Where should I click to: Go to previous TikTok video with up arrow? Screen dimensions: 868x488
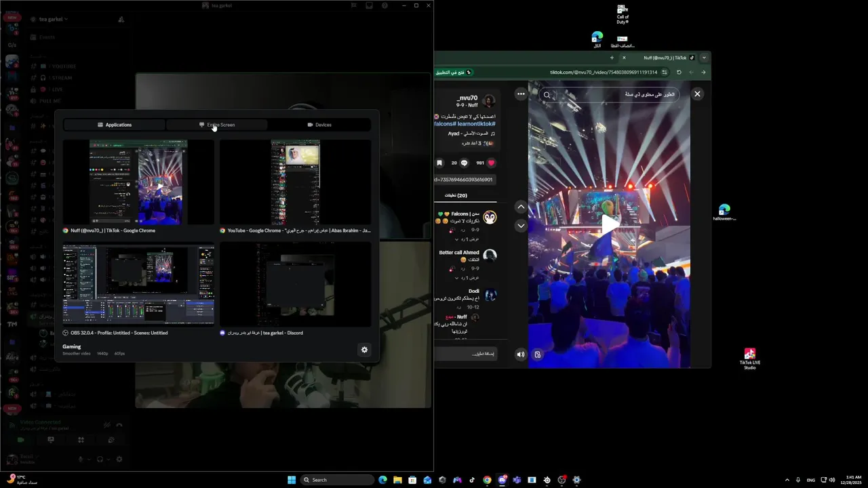pyautogui.click(x=521, y=207)
